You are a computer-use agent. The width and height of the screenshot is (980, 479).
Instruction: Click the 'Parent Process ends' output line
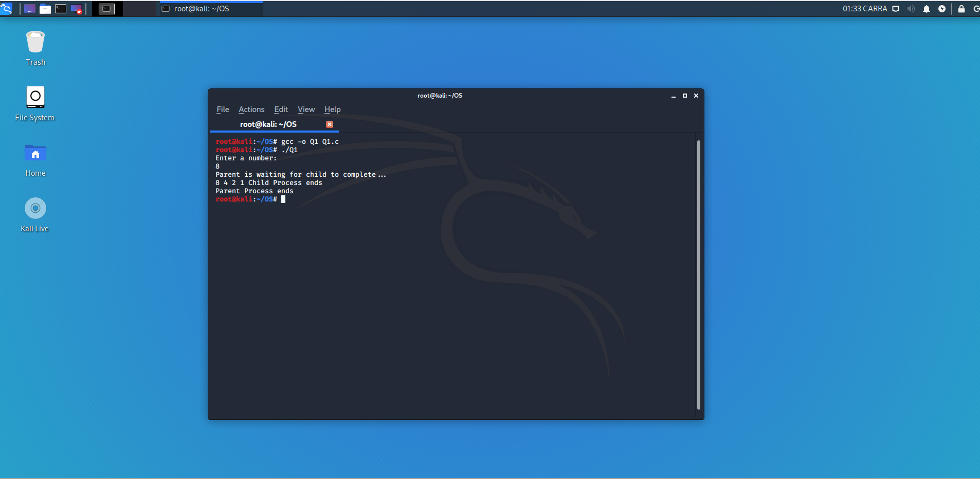point(255,191)
